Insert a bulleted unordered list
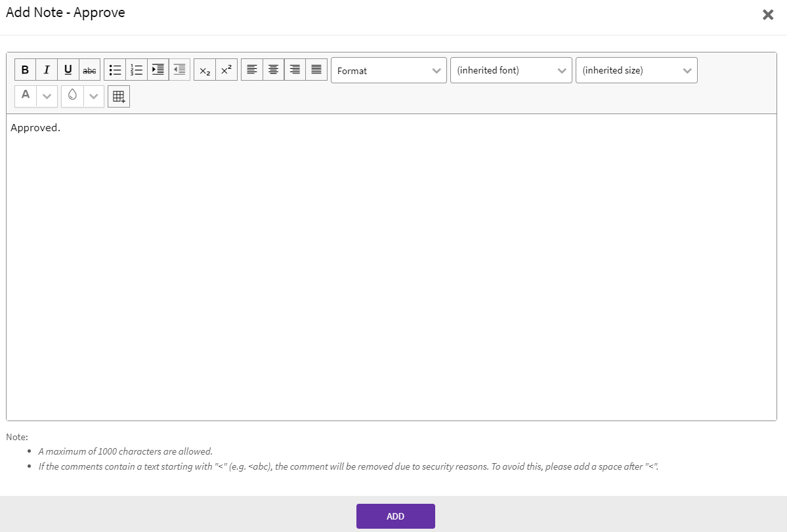Viewport: 787px width, 532px height. pyautogui.click(x=115, y=70)
